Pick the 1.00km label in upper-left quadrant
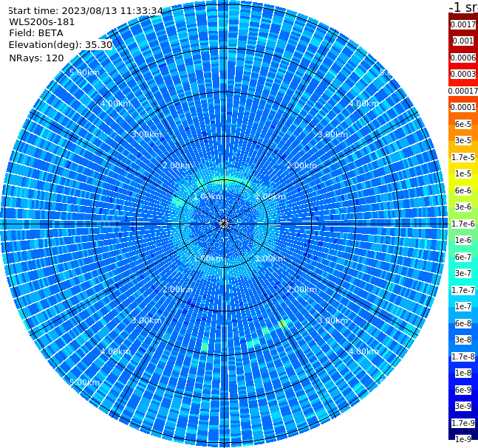Viewport: 478px width, 448px height. coord(209,196)
